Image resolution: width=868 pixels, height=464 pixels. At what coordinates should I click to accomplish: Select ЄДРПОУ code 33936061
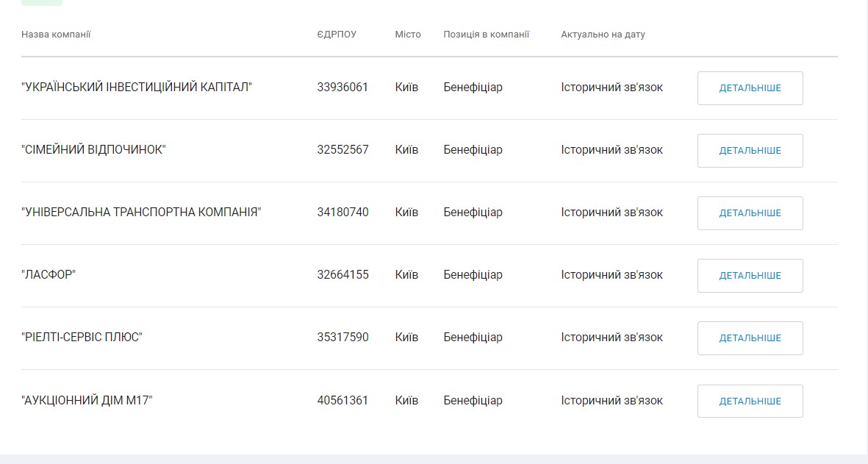[342, 88]
